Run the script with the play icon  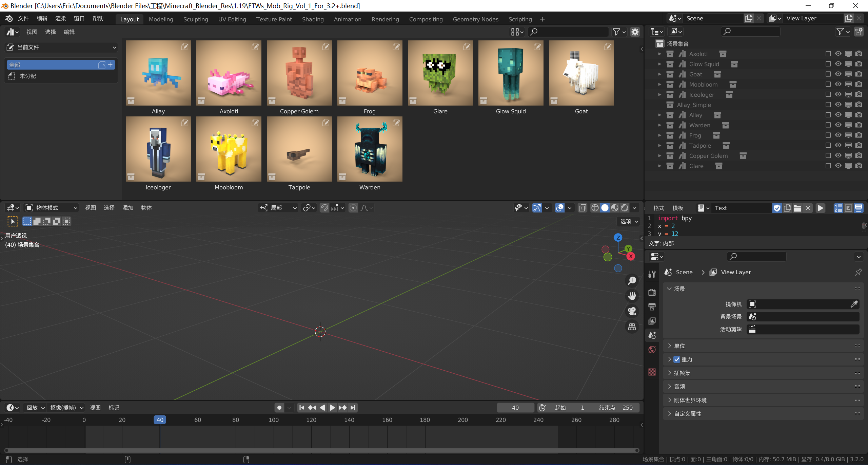(820, 208)
